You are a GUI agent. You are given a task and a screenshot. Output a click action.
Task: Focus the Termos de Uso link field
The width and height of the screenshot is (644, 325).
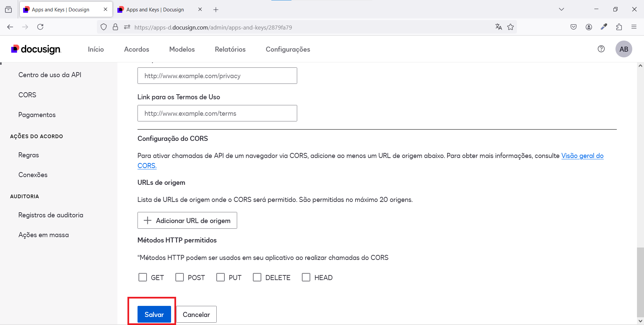pyautogui.click(x=217, y=113)
